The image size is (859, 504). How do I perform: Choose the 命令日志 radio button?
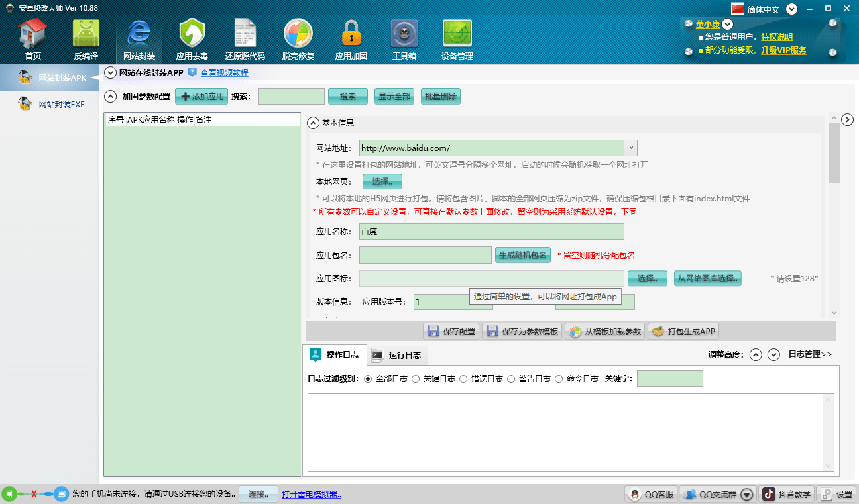click(559, 379)
